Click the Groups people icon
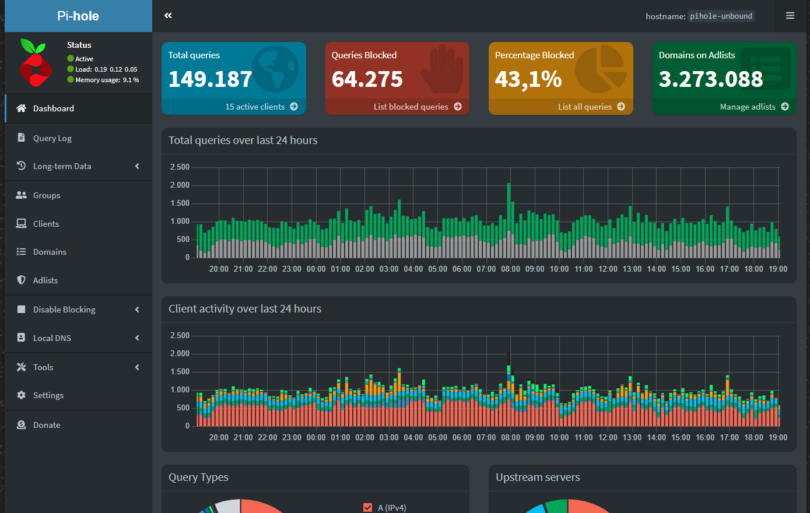 tap(21, 195)
